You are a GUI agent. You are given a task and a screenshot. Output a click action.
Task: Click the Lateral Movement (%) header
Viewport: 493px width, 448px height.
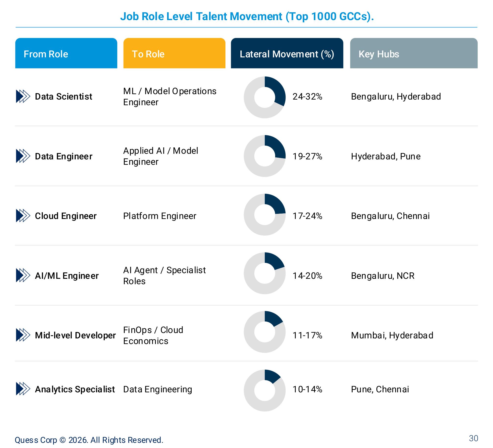[x=287, y=53]
